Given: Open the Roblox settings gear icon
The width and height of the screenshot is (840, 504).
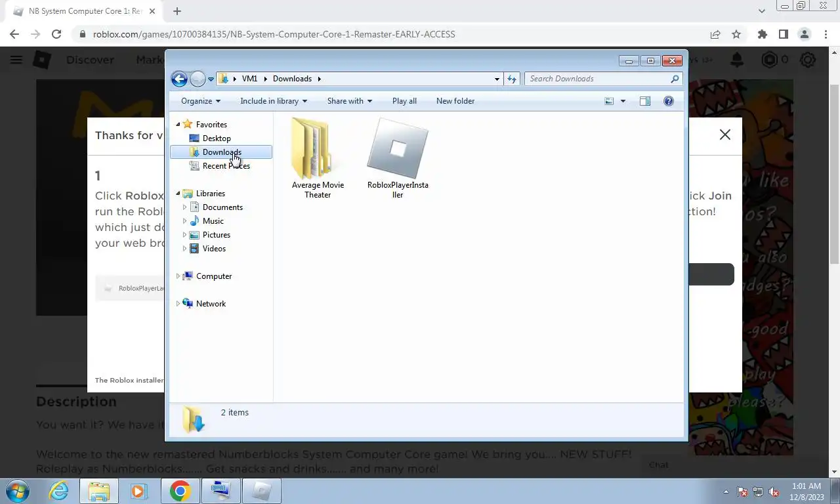Looking at the screenshot, I should point(808,60).
